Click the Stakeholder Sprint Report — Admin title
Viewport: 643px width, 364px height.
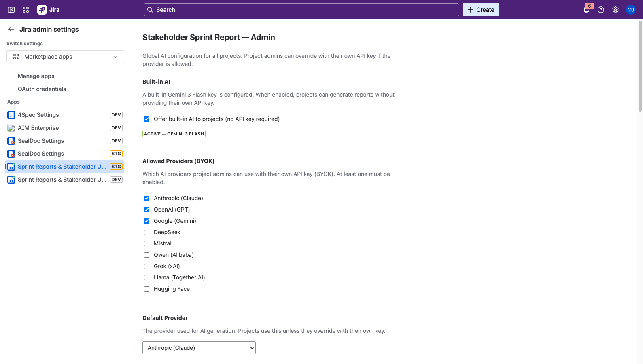click(x=209, y=37)
